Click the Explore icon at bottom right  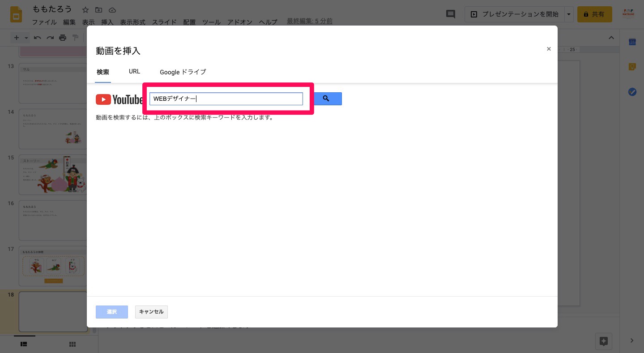click(x=604, y=341)
